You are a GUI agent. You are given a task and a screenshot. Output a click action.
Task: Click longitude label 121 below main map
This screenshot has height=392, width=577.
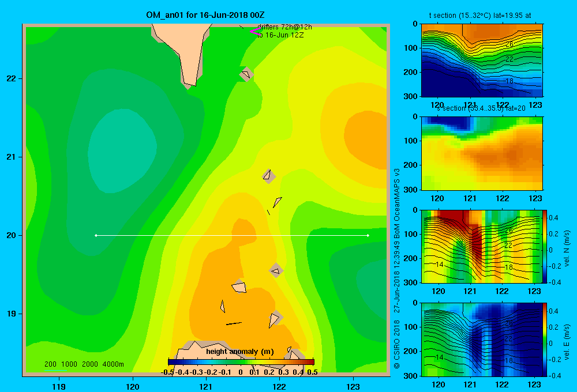click(206, 386)
